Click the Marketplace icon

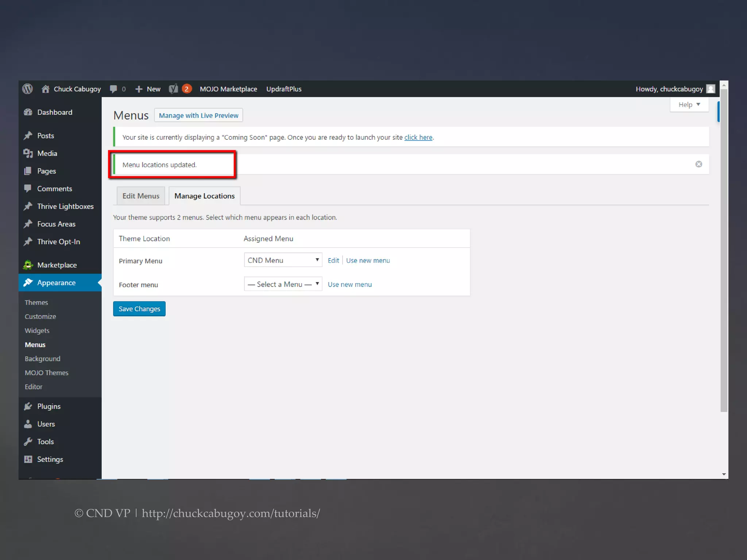pyautogui.click(x=28, y=265)
